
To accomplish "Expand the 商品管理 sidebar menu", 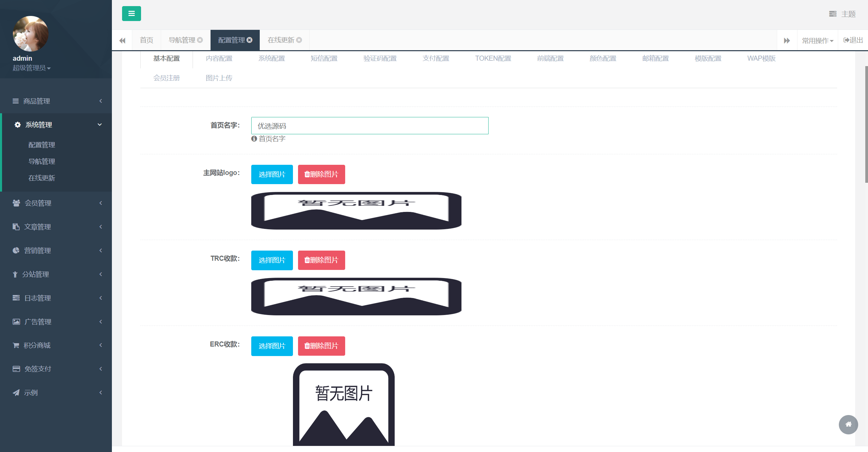I will [56, 101].
